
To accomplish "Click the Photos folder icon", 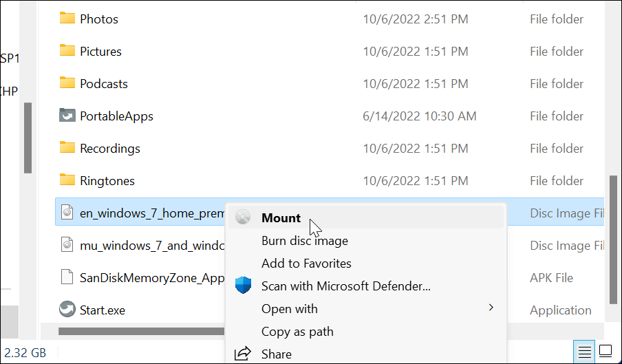I will pyautogui.click(x=67, y=19).
